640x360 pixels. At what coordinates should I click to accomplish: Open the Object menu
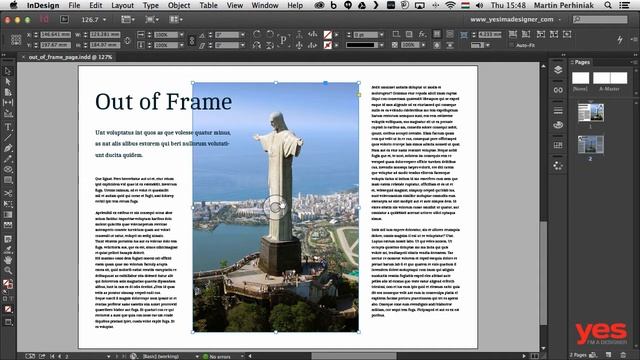[x=179, y=5]
